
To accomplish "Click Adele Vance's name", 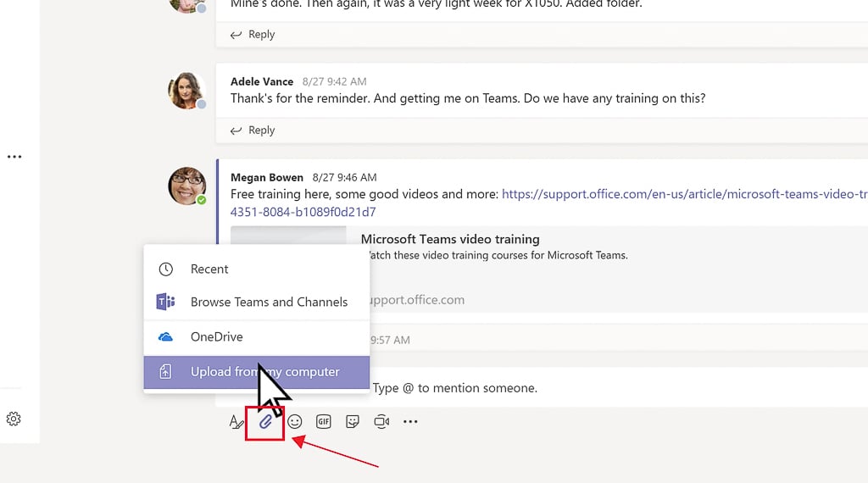I will point(262,81).
